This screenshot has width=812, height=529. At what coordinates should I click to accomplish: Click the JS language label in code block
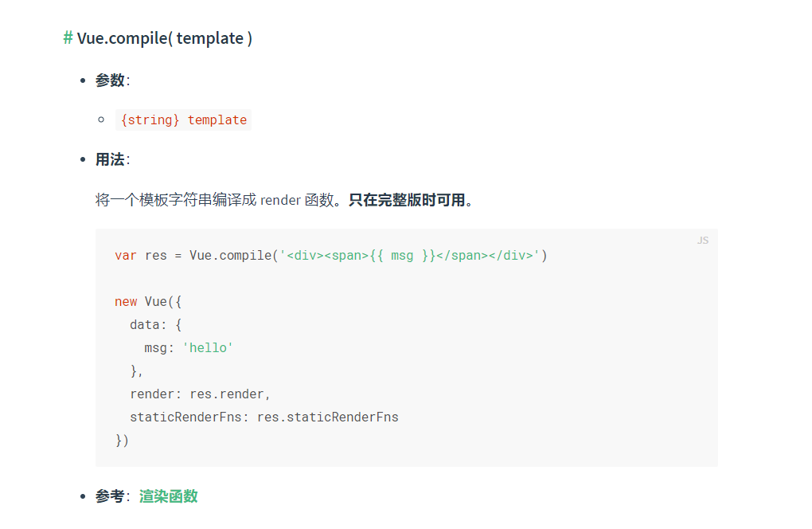[x=702, y=240]
